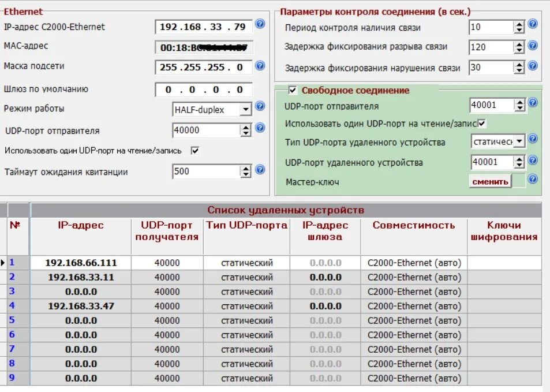Select table cell 192.168.33.11
This screenshot has width=550, height=392.
click(x=81, y=277)
